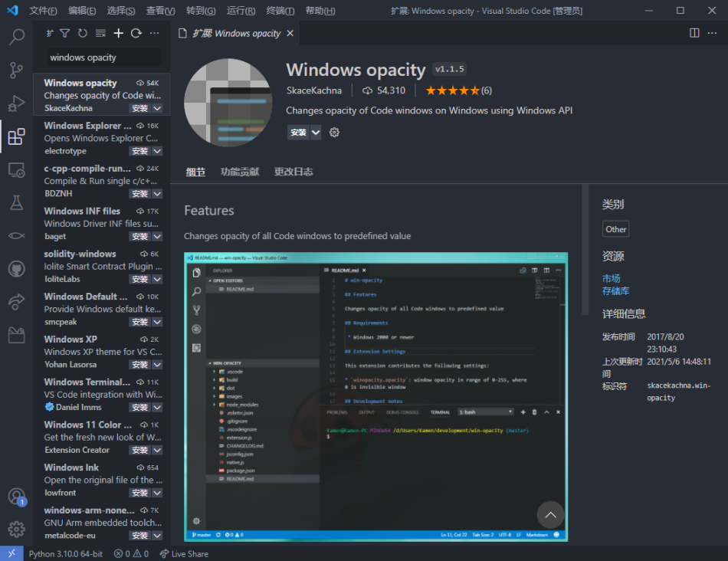Click Python 3.10.0 64-bit in status bar
Screen dimensions: 728x561
(x=65, y=553)
